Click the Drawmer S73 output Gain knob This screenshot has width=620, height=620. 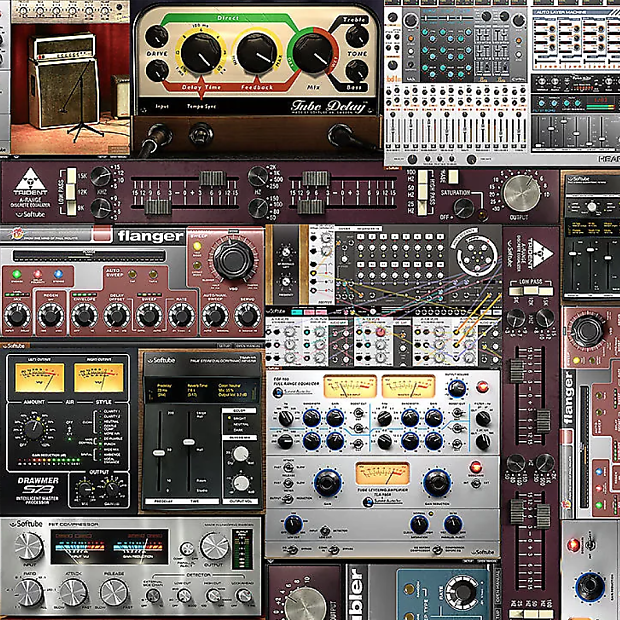click(x=113, y=489)
